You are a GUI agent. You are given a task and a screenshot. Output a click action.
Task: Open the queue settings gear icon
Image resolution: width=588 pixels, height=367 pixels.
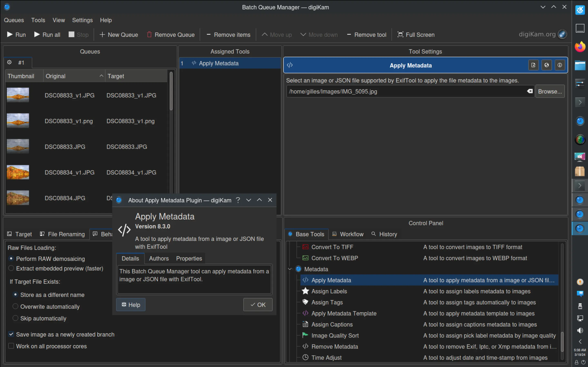click(9, 62)
